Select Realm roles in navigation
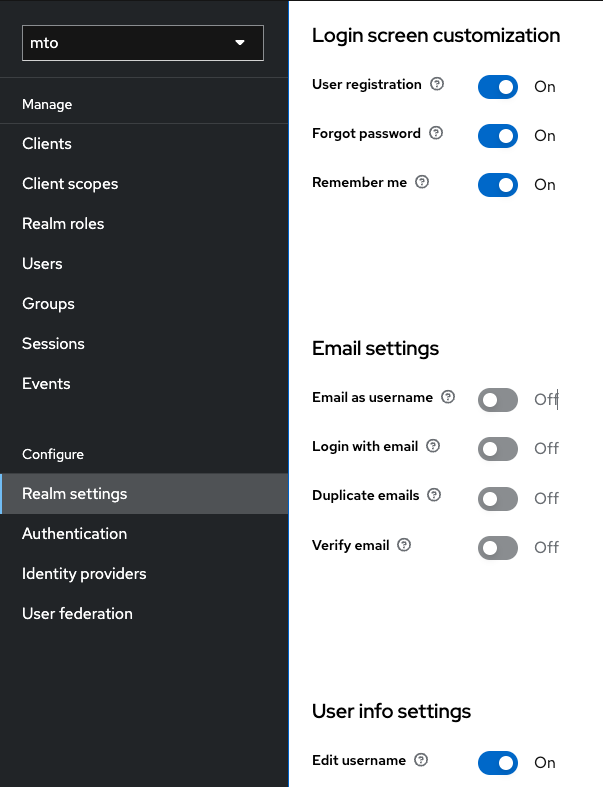603x787 pixels. (63, 224)
